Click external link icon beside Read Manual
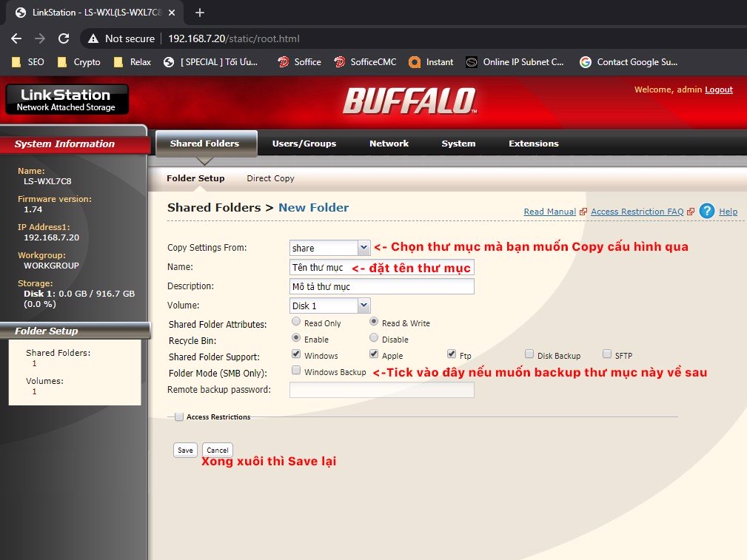This screenshot has width=747, height=560. 583,212
